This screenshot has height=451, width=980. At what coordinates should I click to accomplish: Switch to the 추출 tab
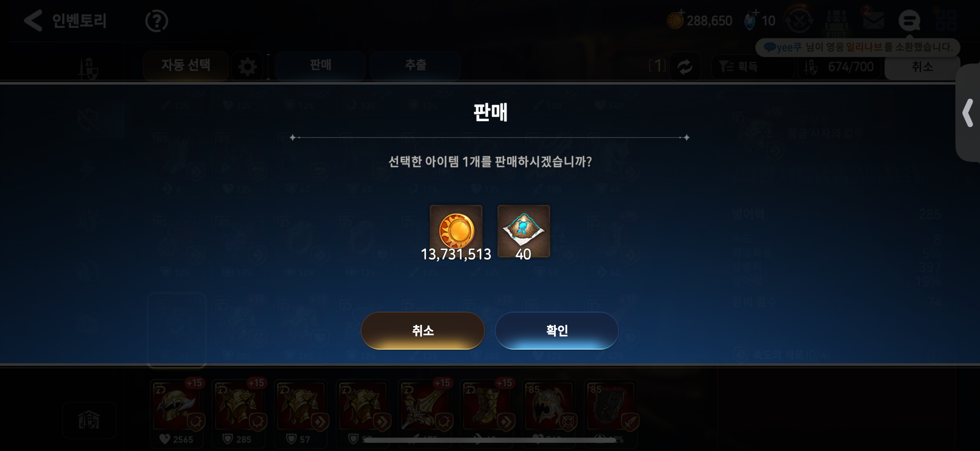pos(415,65)
